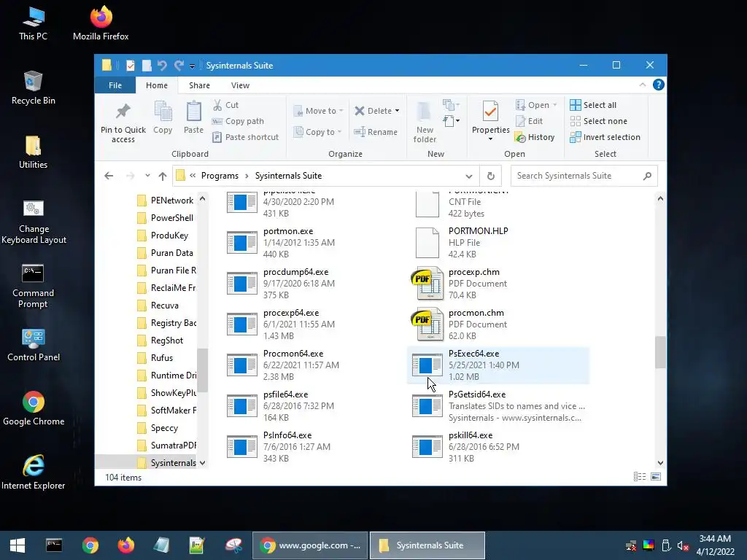Screen dimensions: 747x560
Task: Open Explorer Help question mark icon
Action: 659,85
